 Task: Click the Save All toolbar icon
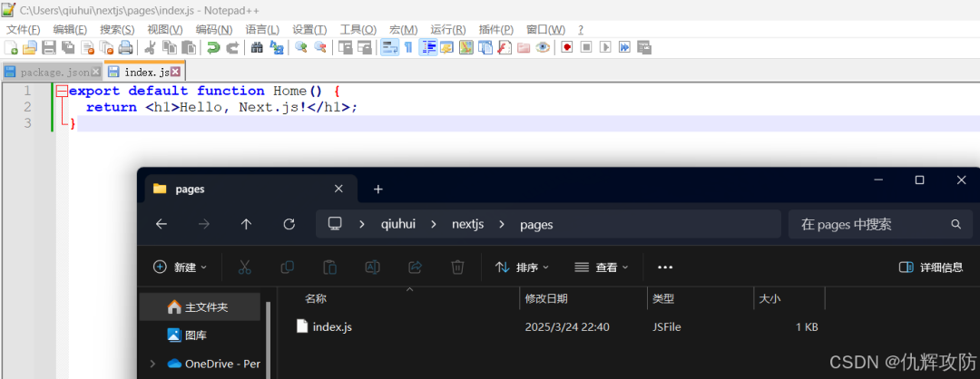coord(68,47)
